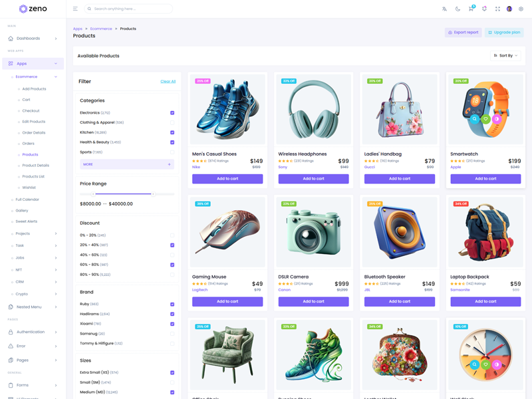
Task: Open the Sort By dropdown
Action: (506, 56)
